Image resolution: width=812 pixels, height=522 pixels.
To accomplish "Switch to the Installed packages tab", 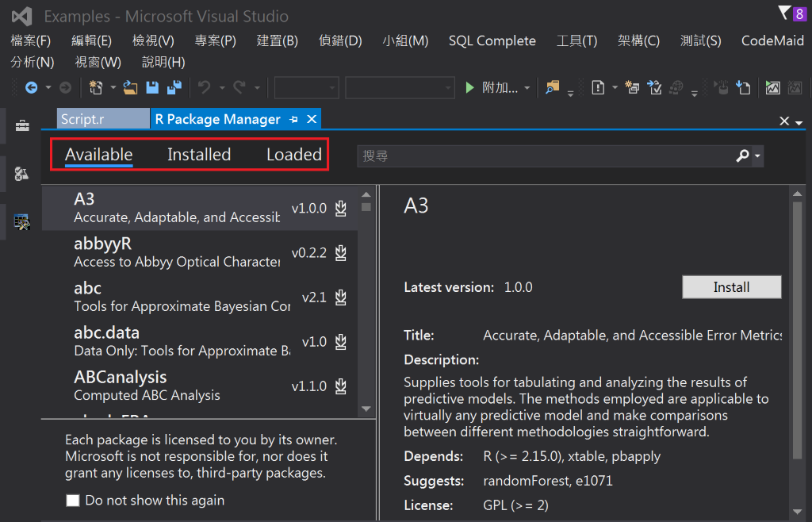I will tap(199, 154).
